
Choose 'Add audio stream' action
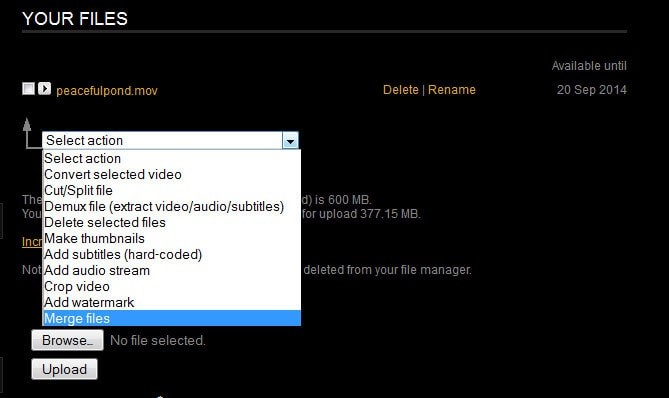[172, 270]
